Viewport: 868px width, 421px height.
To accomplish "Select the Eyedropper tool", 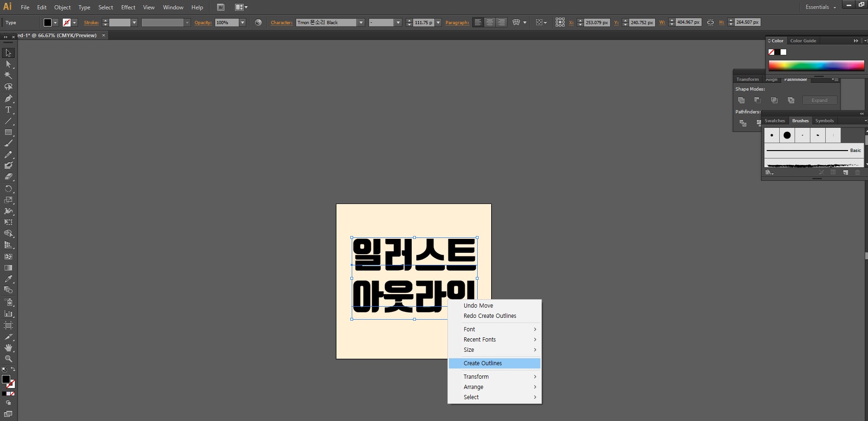I will 8,279.
